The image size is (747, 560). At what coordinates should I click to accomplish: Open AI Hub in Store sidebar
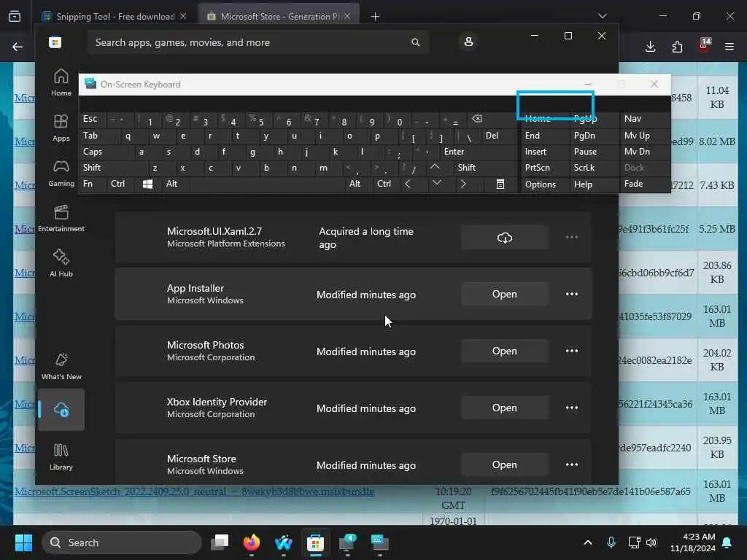click(61, 262)
